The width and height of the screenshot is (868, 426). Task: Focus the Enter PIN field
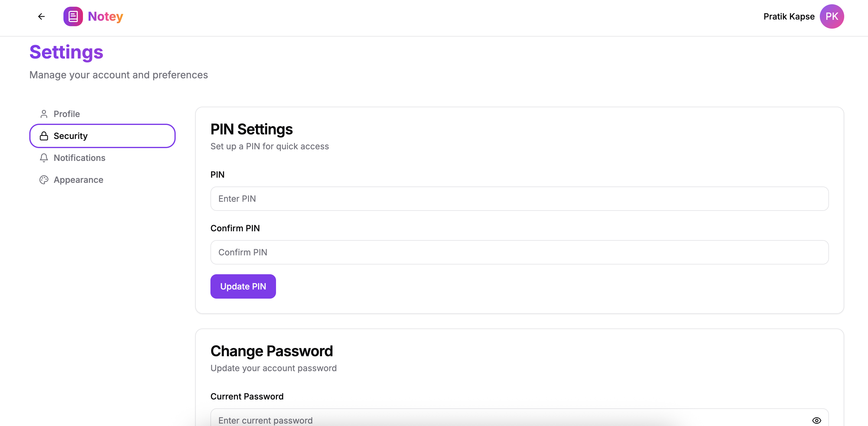[x=519, y=199]
